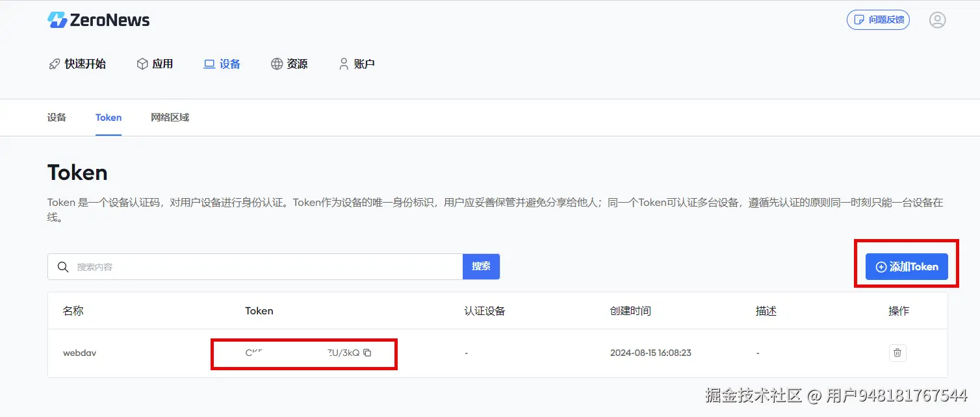The width and height of the screenshot is (980, 417).
Task: Click the 名称 column header
Action: pos(73,310)
